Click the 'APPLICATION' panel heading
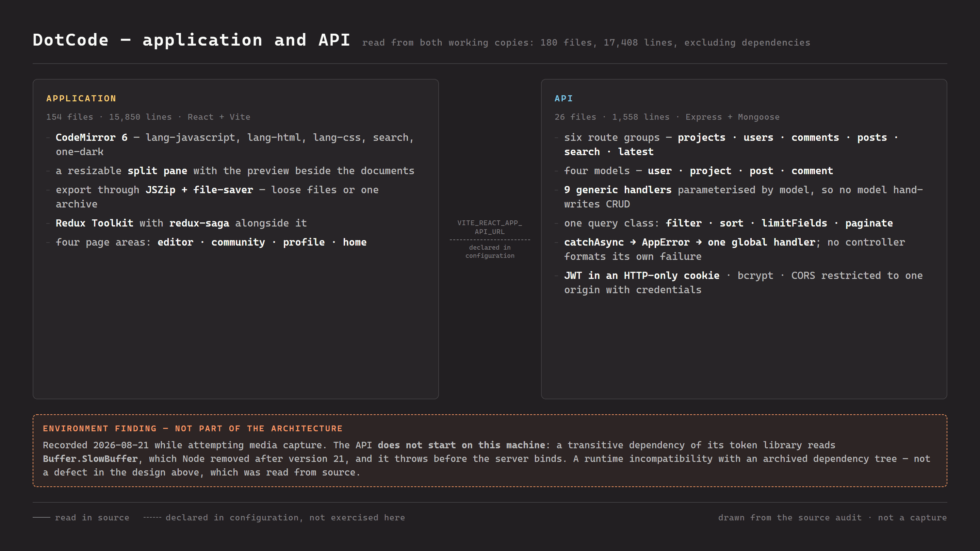Viewport: 980px width, 551px height. tap(81, 99)
